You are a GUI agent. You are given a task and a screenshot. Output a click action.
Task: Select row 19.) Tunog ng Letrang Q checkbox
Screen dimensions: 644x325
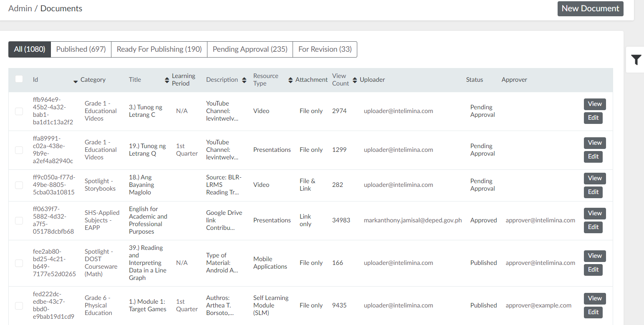point(19,150)
